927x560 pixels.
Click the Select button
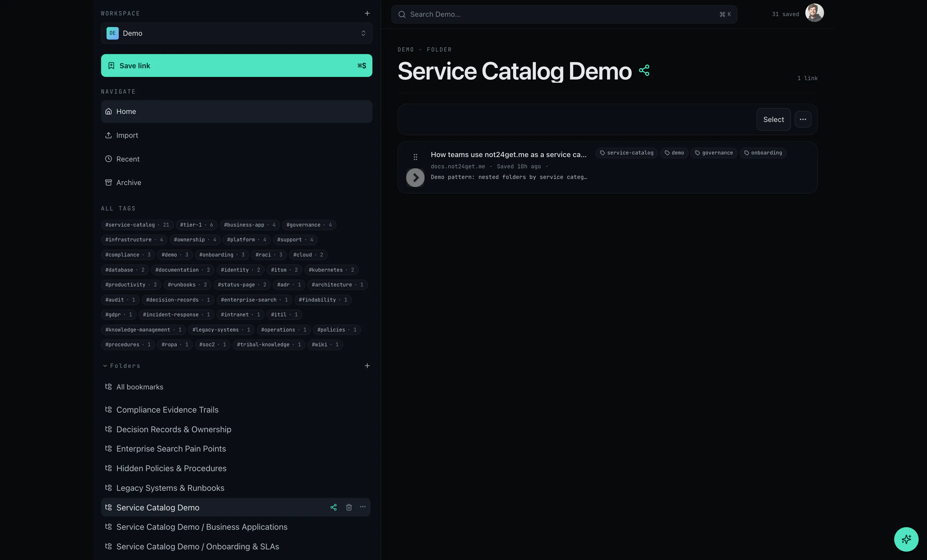(x=773, y=119)
